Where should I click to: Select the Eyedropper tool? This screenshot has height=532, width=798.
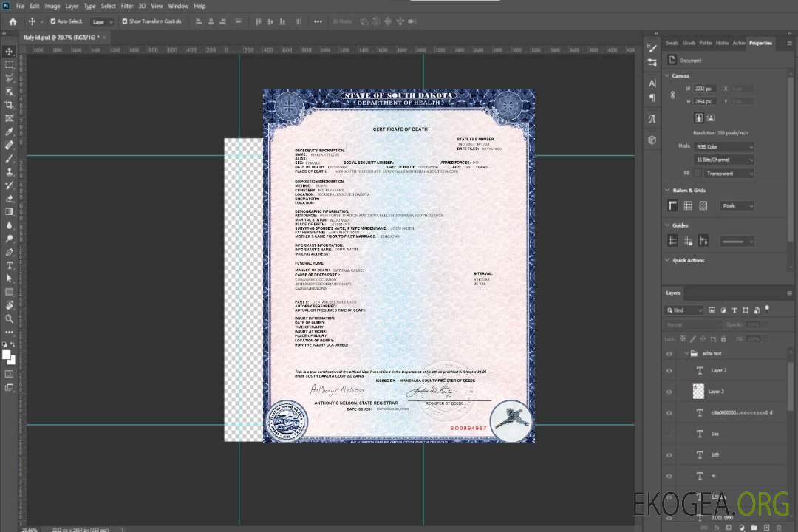[9, 132]
